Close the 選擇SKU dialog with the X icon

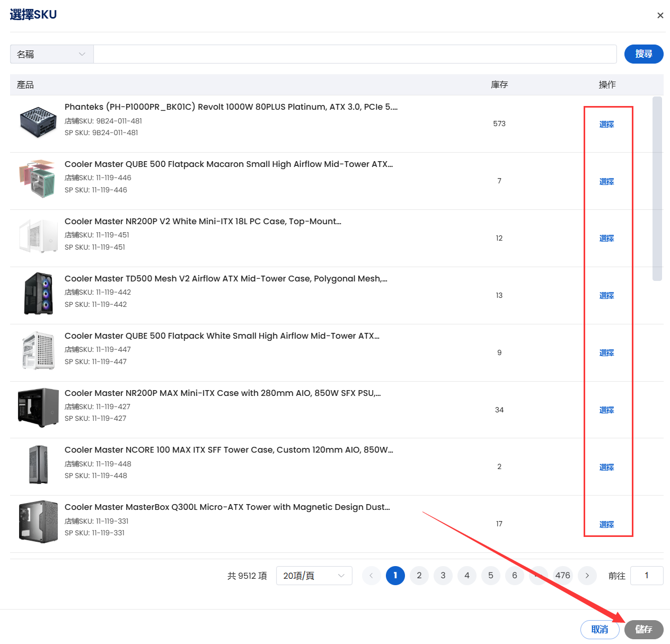click(660, 15)
